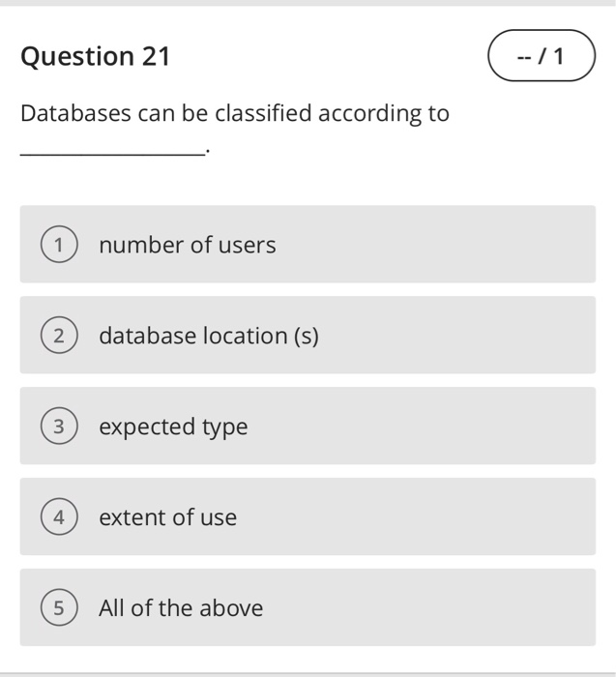Viewport: 616px width, 677px height.
Task: Click the gray card containing 'extent of use'
Action: point(308,516)
